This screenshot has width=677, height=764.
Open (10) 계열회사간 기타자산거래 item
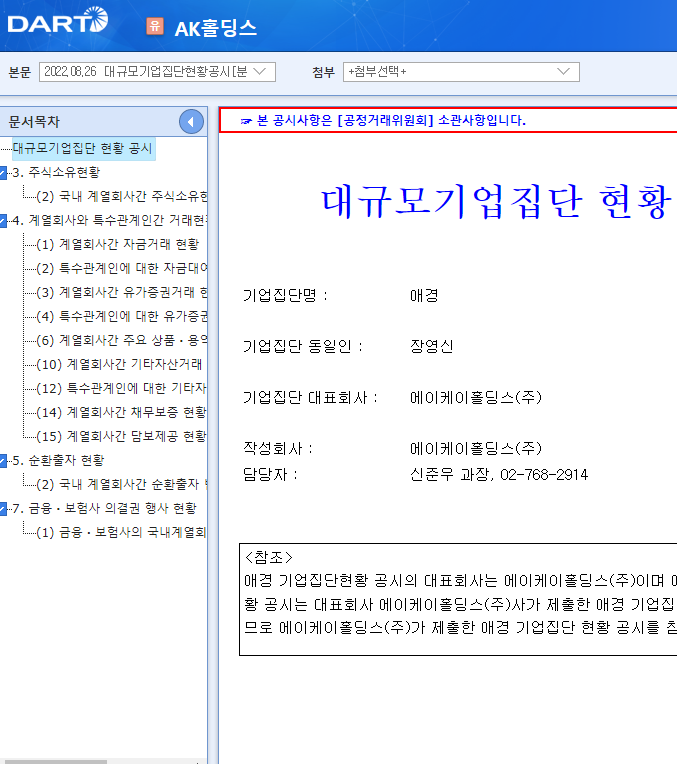[119, 364]
